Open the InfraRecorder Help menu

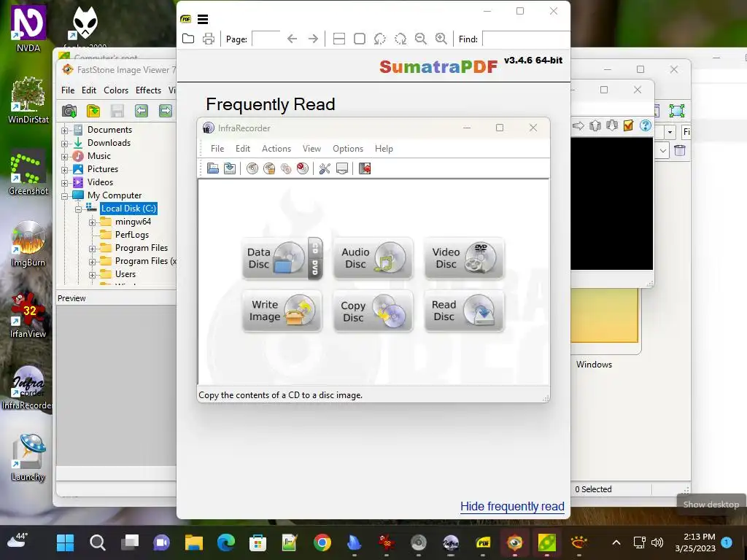[384, 149]
